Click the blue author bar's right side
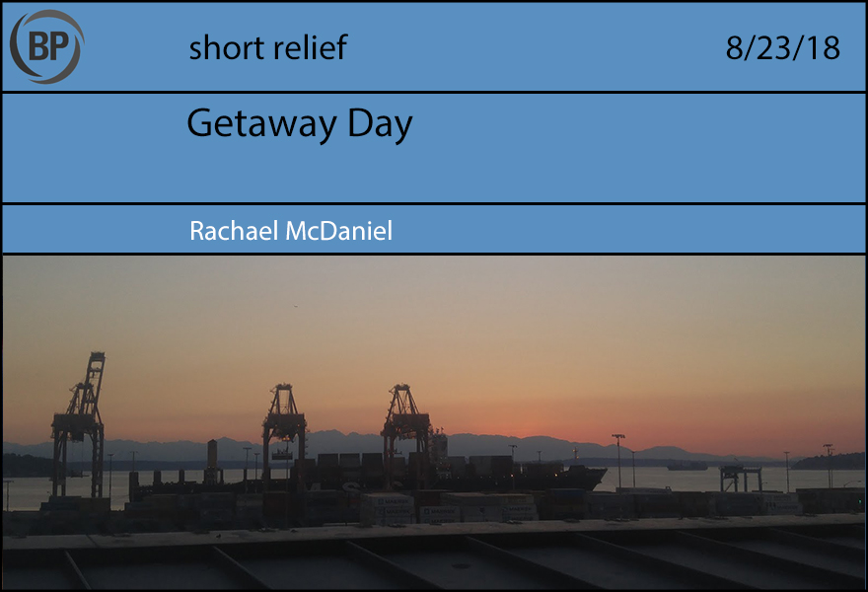The image size is (868, 592). (690, 231)
